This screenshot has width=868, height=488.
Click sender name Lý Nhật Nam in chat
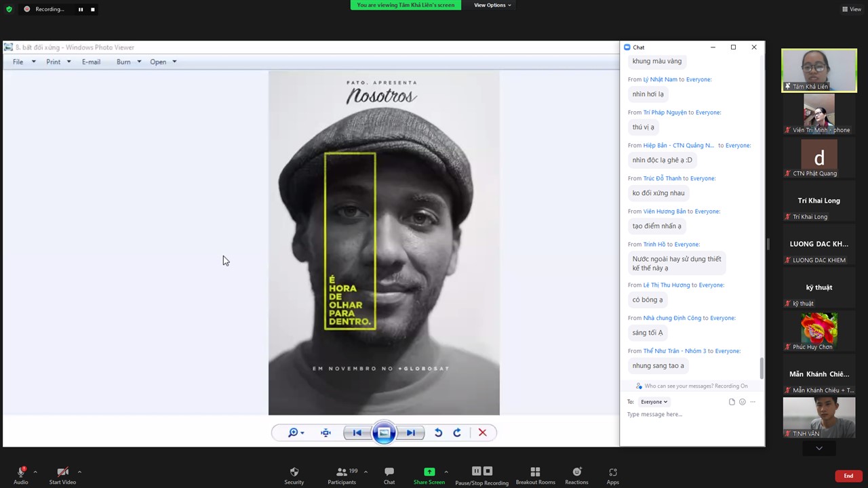click(660, 79)
